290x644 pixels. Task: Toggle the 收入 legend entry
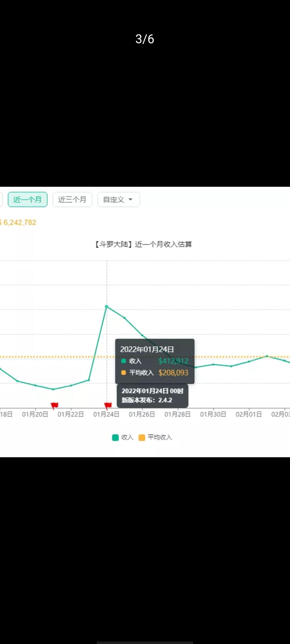123,437
